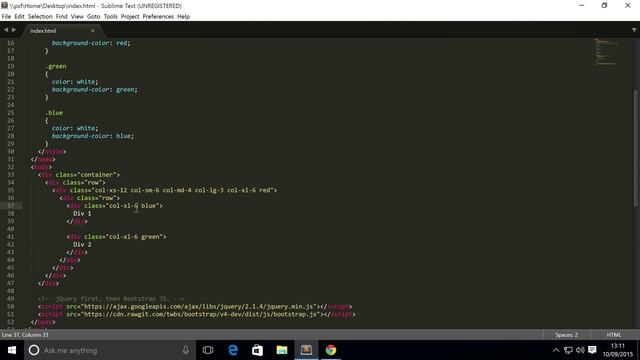640x360 pixels.
Task: Click on the .blue selector text
Action: click(54, 113)
